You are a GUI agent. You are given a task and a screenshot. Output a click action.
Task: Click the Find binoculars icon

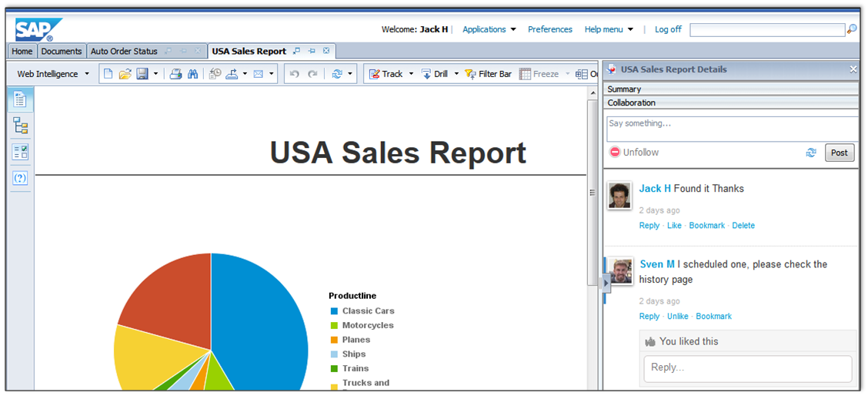click(193, 74)
